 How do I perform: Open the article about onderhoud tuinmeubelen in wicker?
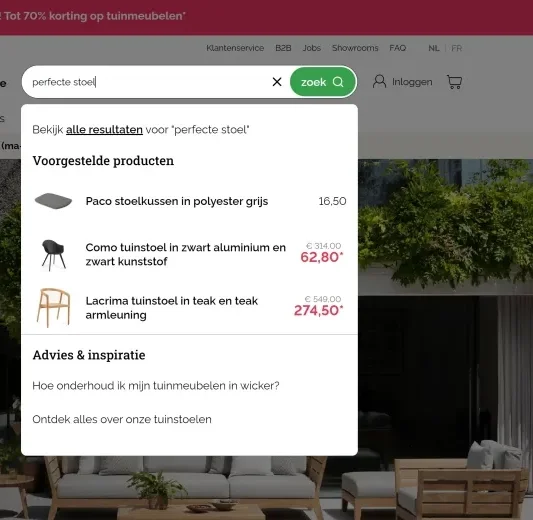tap(156, 386)
